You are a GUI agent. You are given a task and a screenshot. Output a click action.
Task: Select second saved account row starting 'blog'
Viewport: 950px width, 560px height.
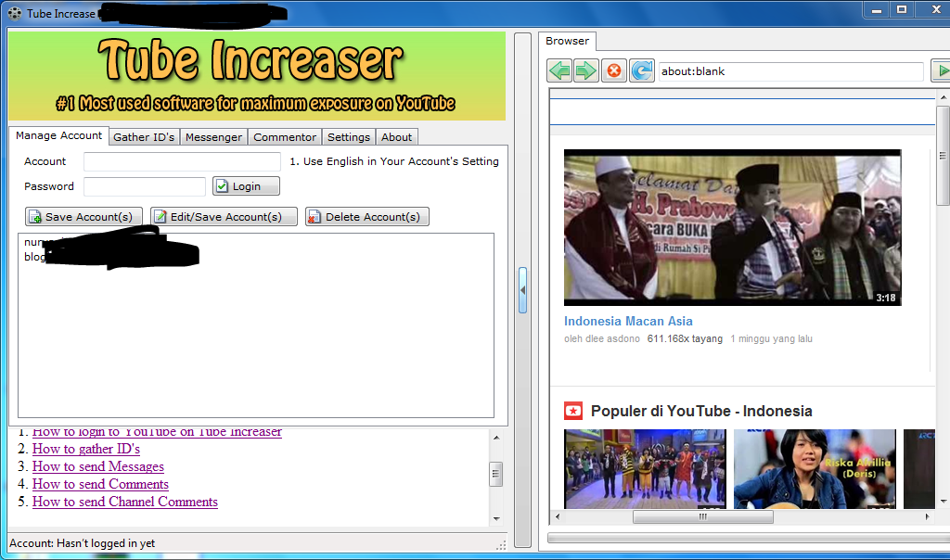256,257
